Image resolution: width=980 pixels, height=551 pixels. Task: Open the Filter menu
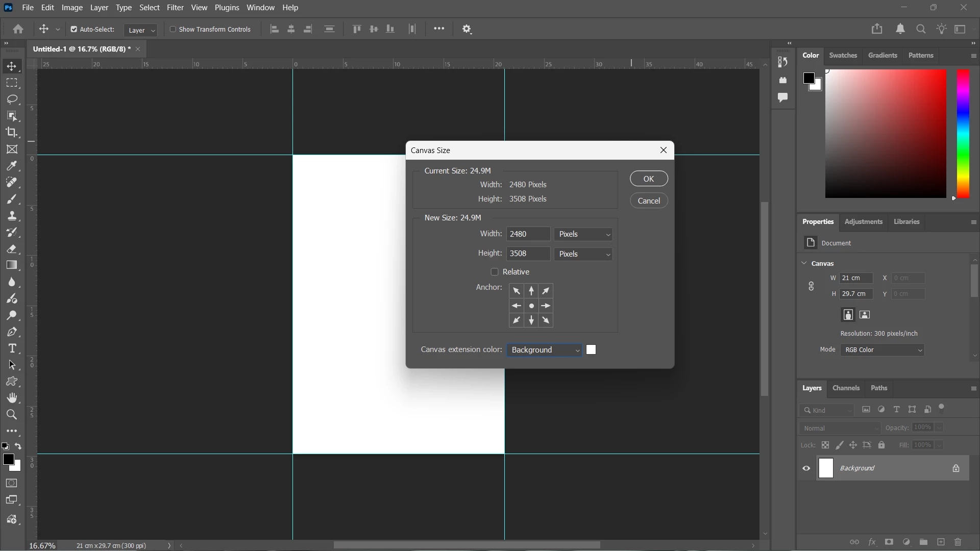pyautogui.click(x=175, y=8)
